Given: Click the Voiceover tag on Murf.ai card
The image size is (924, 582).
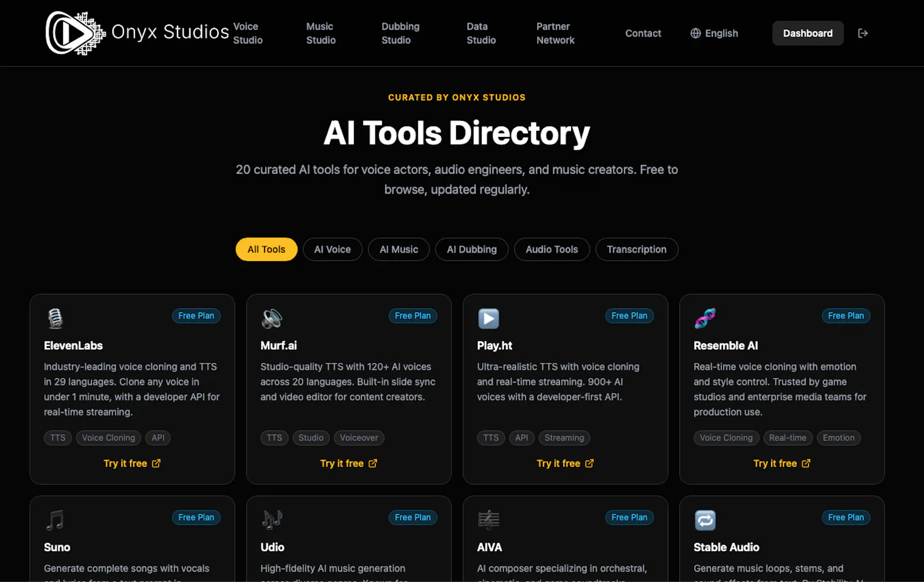Looking at the screenshot, I should (x=359, y=438).
